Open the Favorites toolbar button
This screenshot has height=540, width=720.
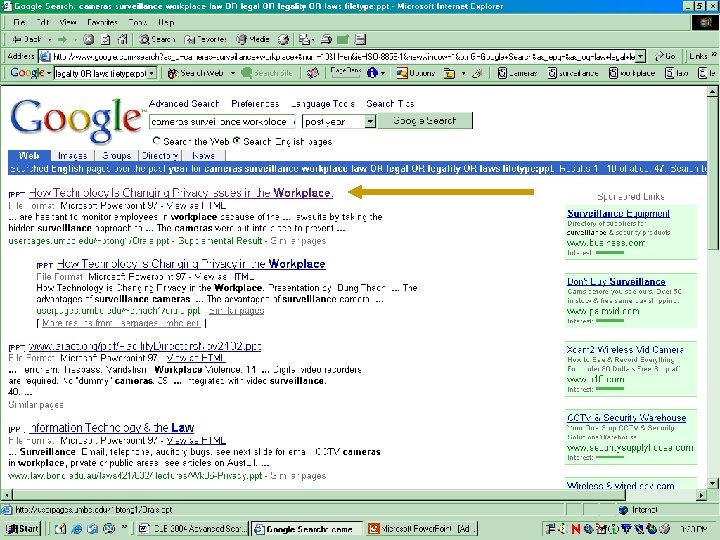(x=205, y=39)
